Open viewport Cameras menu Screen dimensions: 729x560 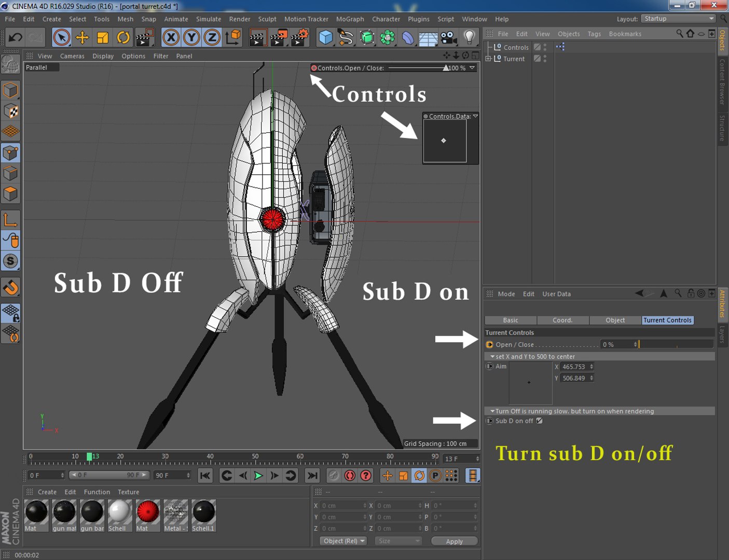72,56
